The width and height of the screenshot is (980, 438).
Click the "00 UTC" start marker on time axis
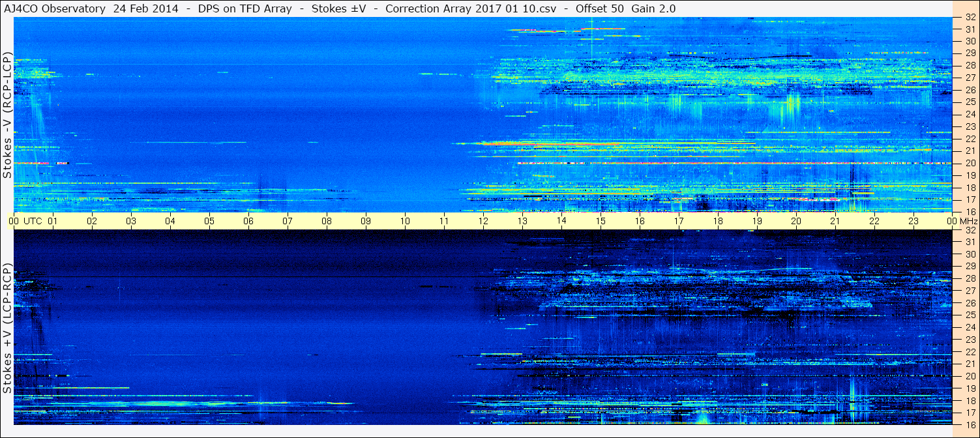(25, 221)
